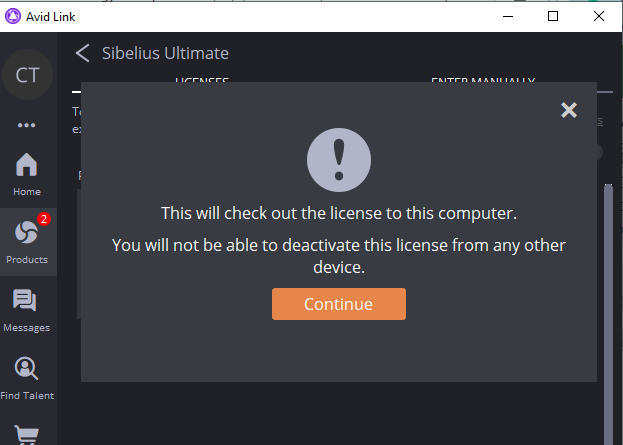Expand the three-dots sidebar menu
This screenshot has width=623, height=445.
[27, 126]
